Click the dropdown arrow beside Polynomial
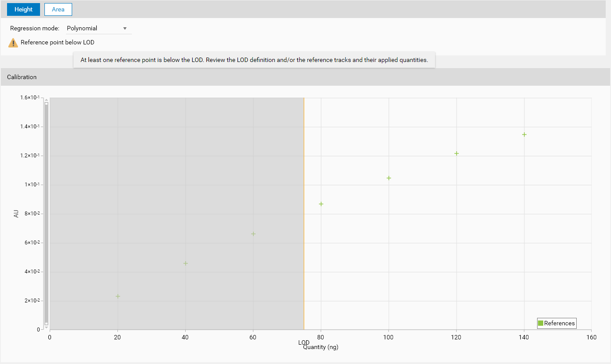 point(125,29)
